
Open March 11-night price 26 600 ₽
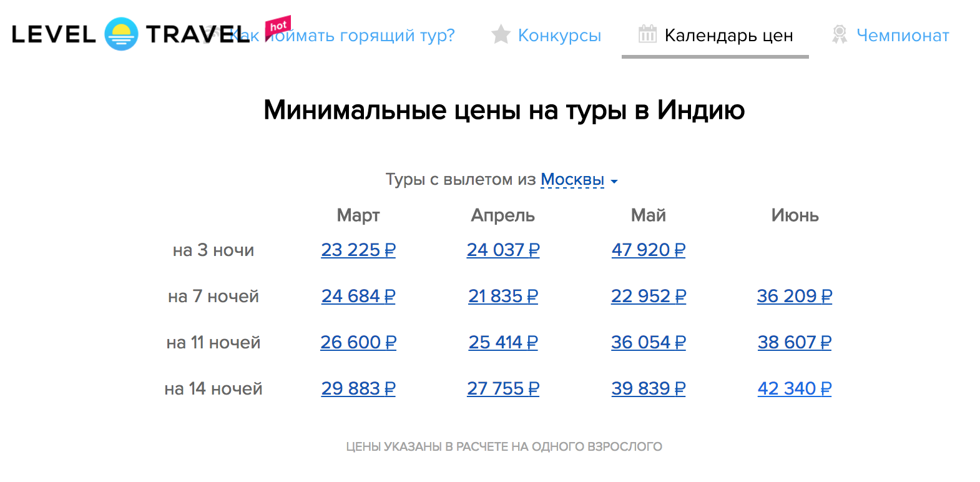tap(358, 342)
